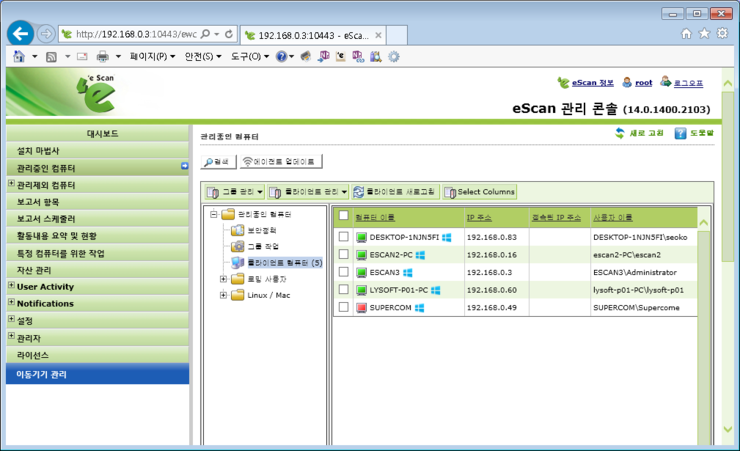Click the URL address field
Image resolution: width=740 pixels, height=451 pixels.
click(x=136, y=34)
